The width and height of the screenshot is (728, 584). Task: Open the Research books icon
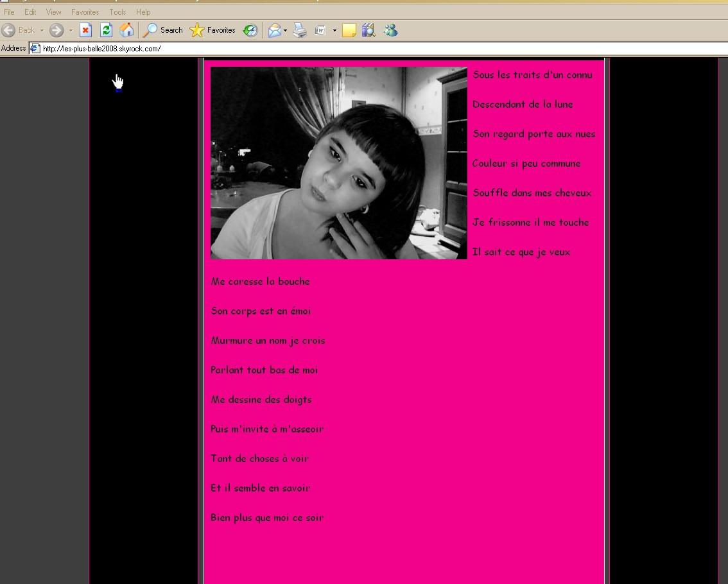(368, 31)
